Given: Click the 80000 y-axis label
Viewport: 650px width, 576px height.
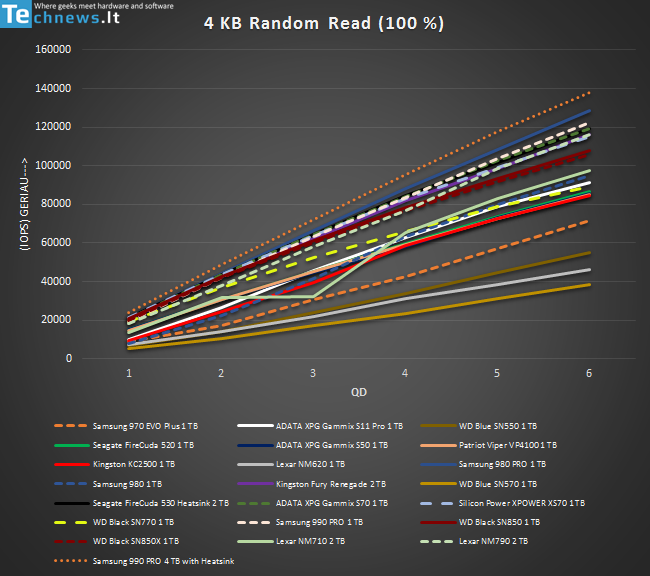Looking at the screenshot, I should [x=56, y=204].
